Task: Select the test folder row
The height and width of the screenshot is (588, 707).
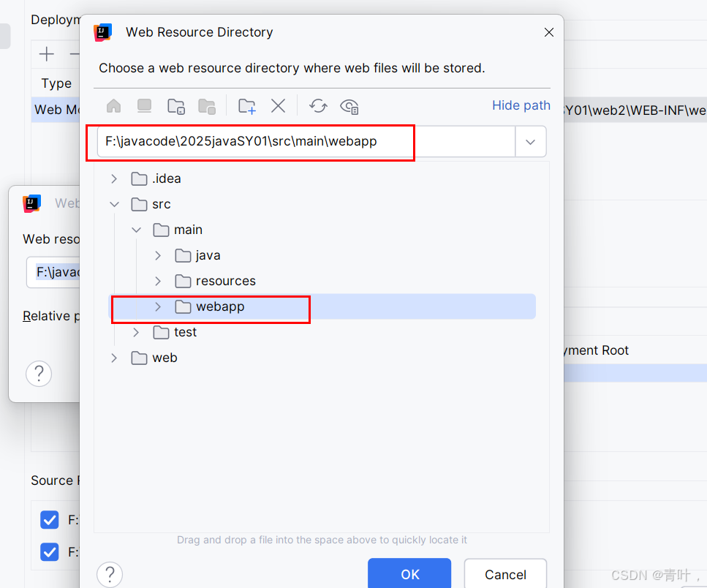Action: click(x=322, y=332)
